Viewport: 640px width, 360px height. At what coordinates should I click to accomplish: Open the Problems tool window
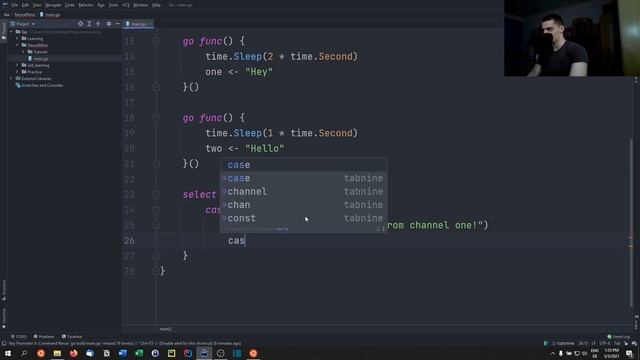click(44, 337)
